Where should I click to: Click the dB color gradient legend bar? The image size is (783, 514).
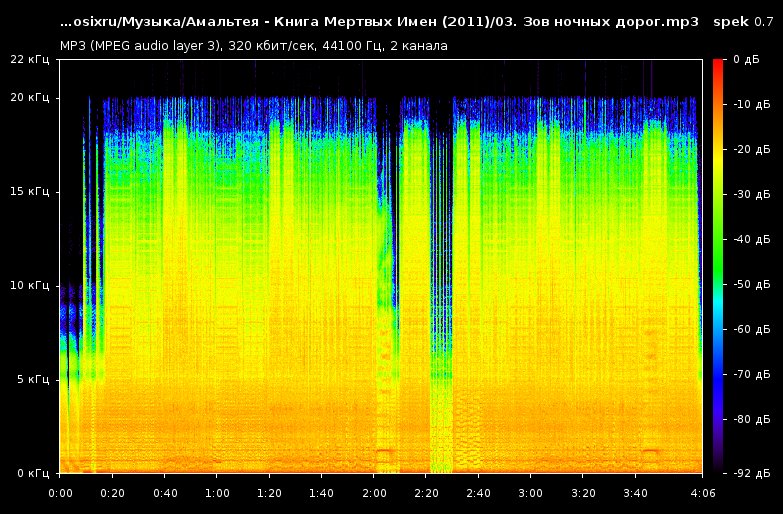click(718, 266)
